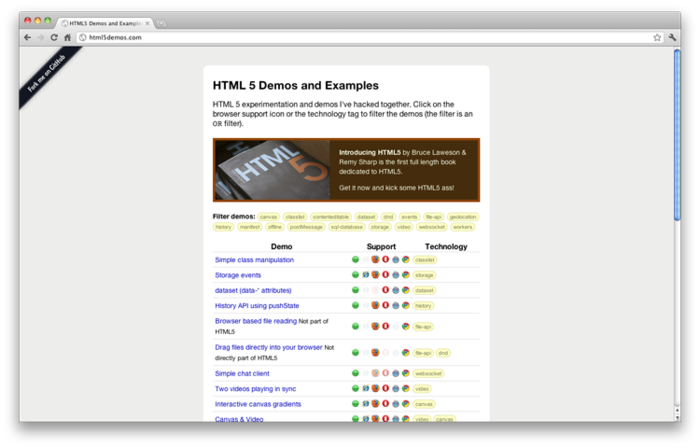Click the Chrome icon in Interactive canvas gradients row
This screenshot has height=448, width=700.
406,403
